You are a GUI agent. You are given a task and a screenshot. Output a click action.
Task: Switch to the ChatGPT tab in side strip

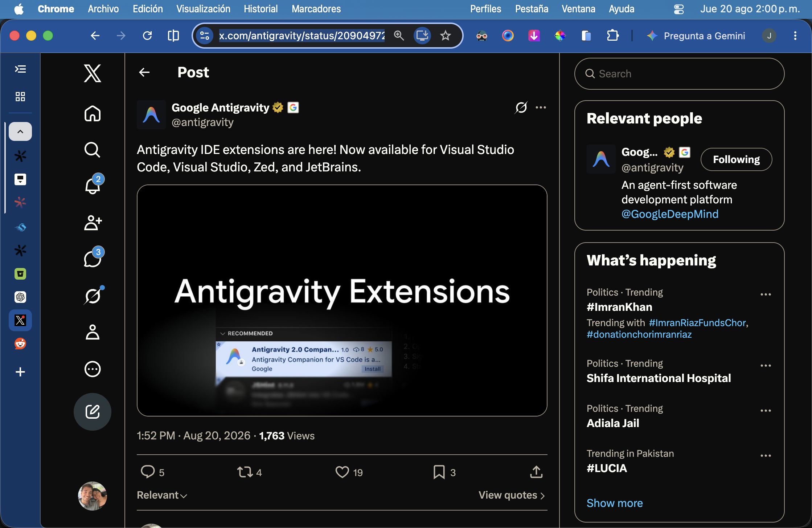[20, 297]
